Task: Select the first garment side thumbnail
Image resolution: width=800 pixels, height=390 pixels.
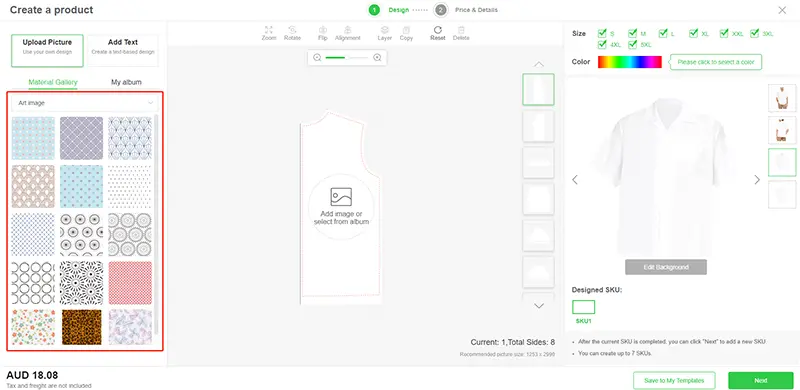Action: point(538,89)
